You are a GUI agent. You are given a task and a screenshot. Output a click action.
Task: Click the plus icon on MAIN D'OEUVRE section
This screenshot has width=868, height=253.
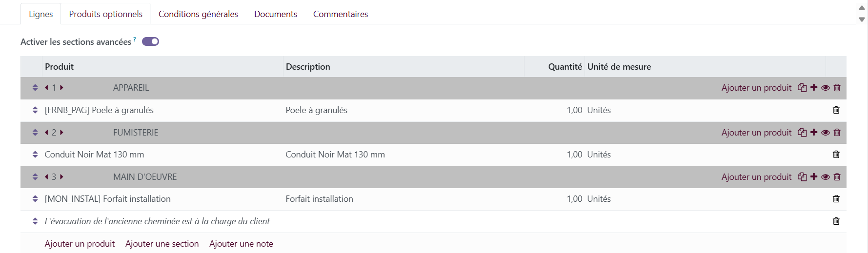tap(814, 176)
